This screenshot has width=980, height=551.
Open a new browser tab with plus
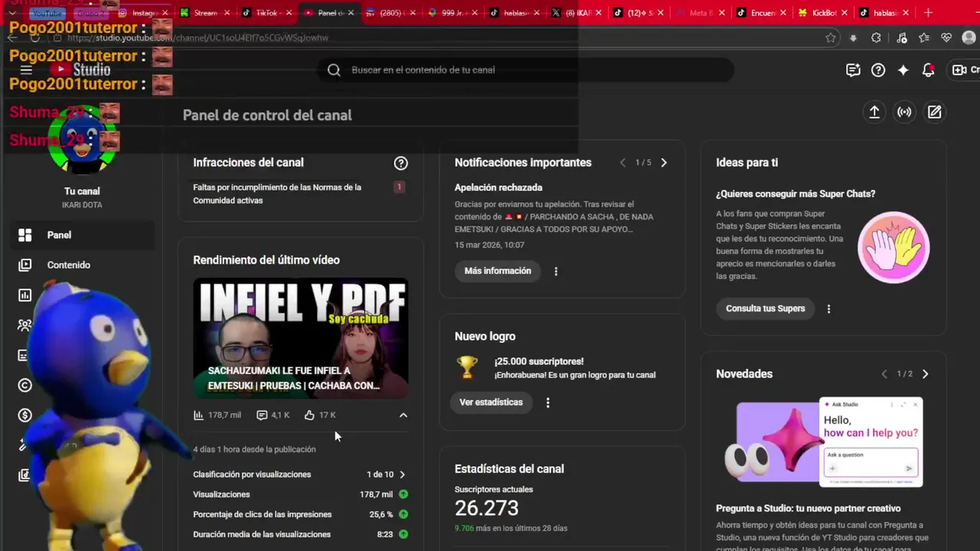coord(929,12)
